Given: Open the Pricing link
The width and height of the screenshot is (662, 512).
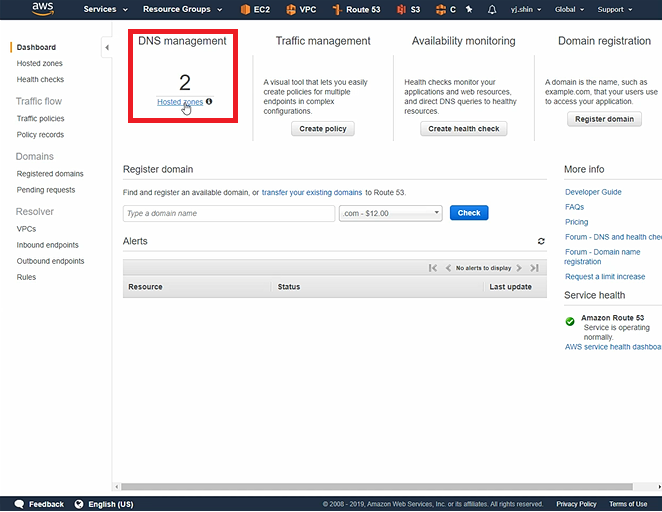Looking at the screenshot, I should coord(577,222).
